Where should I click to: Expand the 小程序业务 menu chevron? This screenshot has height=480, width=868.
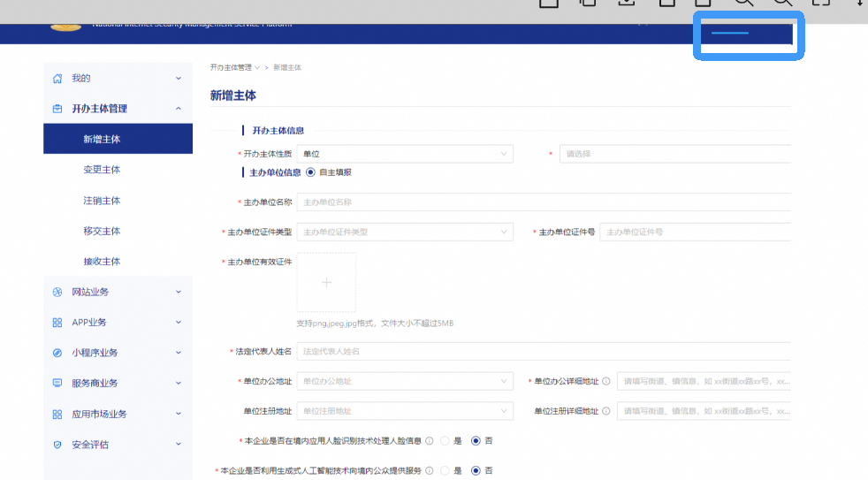pos(179,353)
